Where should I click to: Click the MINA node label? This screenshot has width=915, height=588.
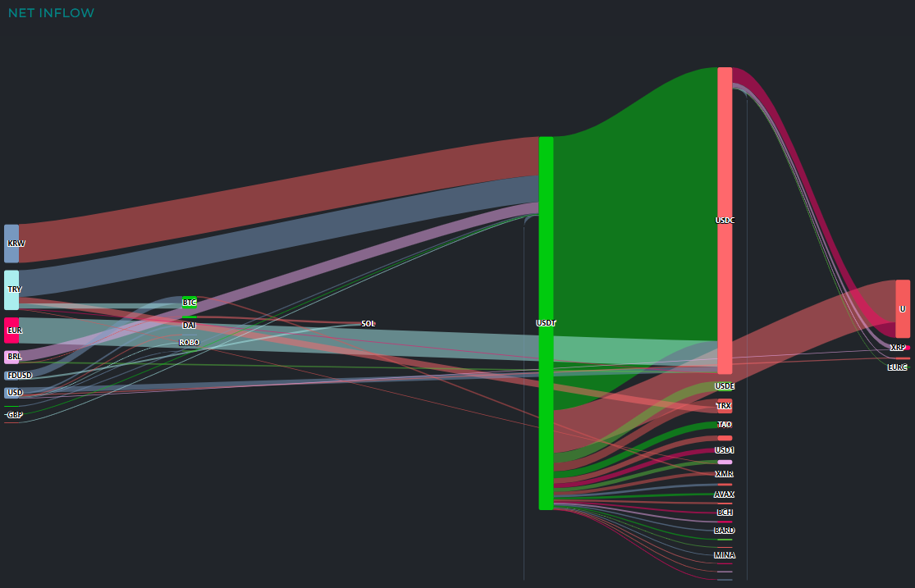click(x=725, y=555)
